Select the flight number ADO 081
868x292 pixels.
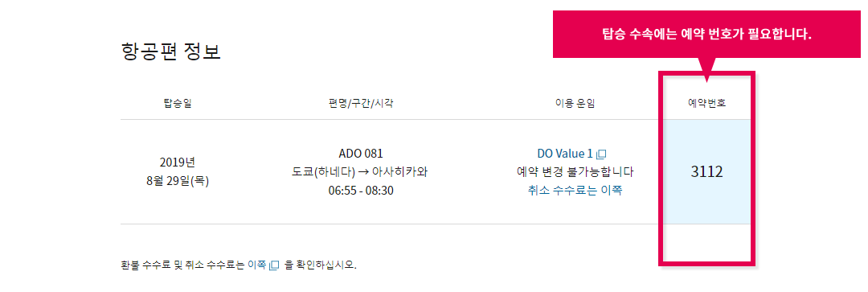[x=360, y=154]
